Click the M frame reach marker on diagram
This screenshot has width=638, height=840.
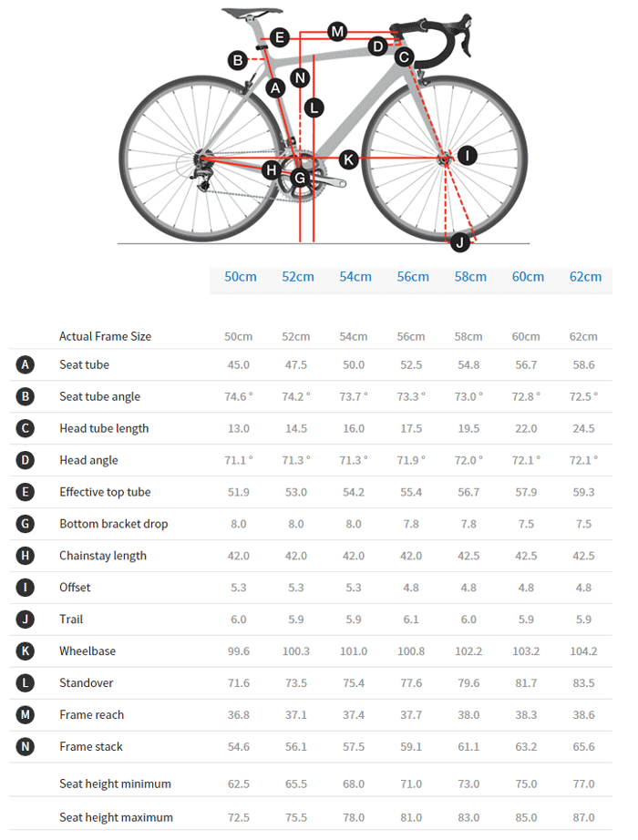click(337, 32)
